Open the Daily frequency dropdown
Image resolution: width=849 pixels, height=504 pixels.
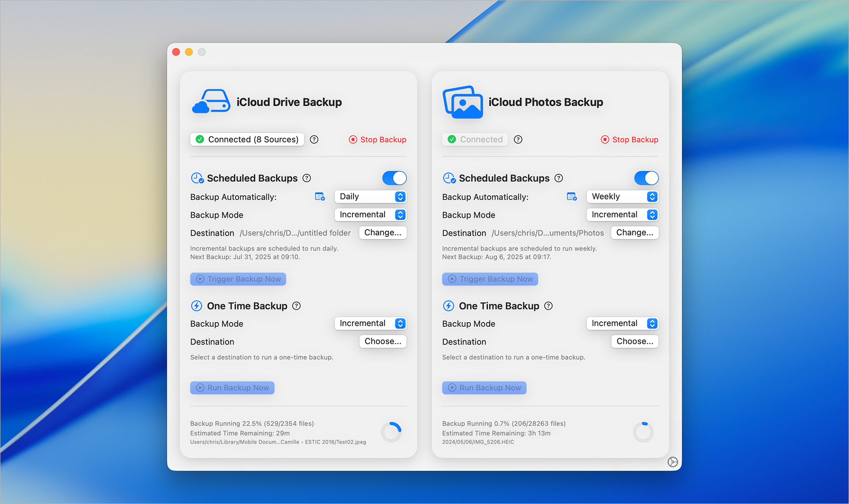point(371,196)
